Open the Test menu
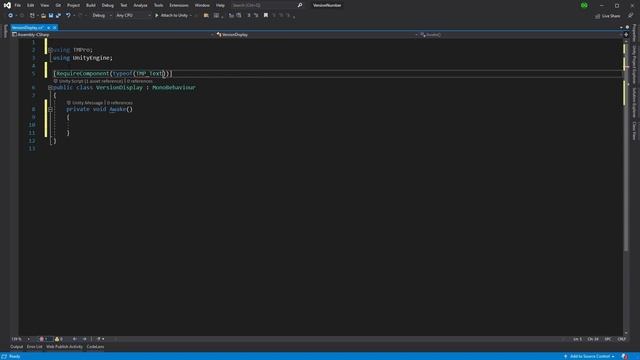 point(124,5)
